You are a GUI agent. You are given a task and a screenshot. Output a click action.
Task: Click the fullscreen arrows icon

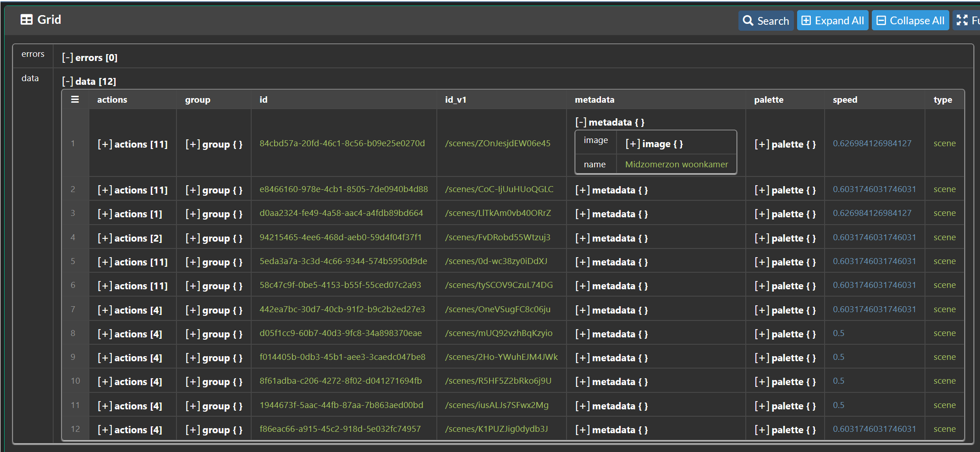tap(962, 21)
